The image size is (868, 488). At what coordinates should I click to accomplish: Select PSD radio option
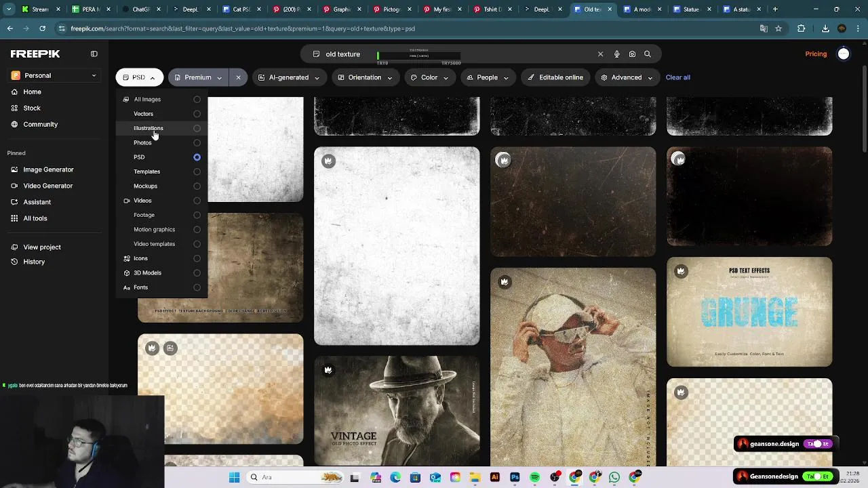[197, 157]
